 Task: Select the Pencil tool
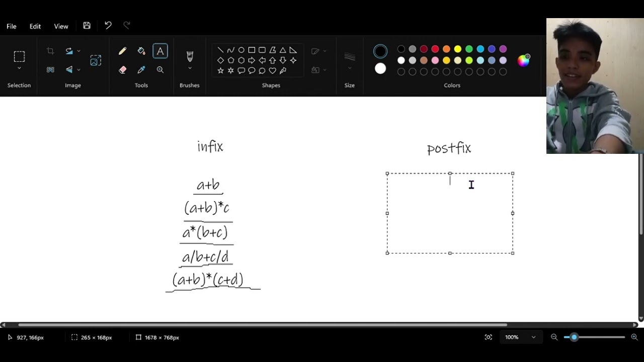122,51
